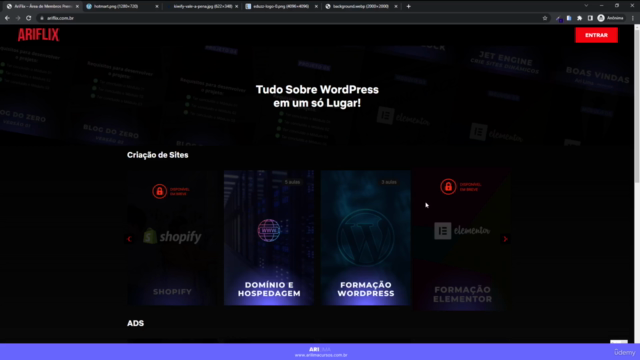The width and height of the screenshot is (640, 360).
Task: Open the Domínio e Hospedagem course card
Action: 269,238
